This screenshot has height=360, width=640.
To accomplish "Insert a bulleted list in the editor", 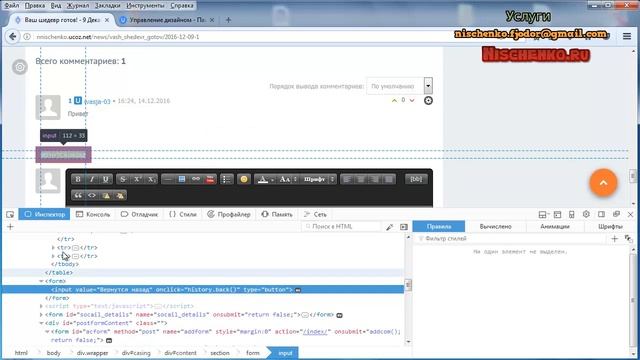I will click(226, 179).
